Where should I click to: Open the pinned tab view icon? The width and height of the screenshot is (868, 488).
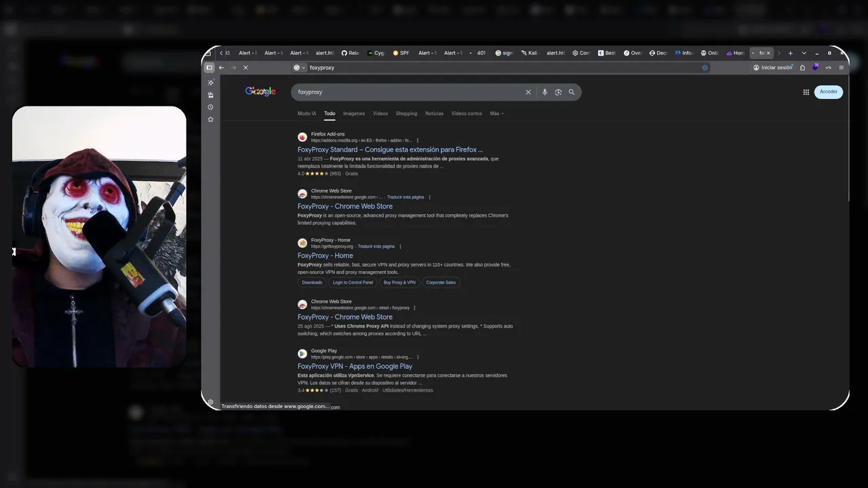click(208, 53)
